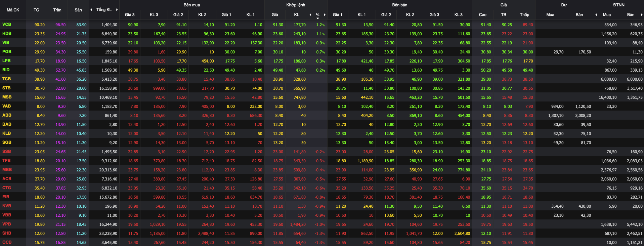Screen dimensions: 644x246
Task: Open the BID stock symbol
Action: (x=6, y=70)
